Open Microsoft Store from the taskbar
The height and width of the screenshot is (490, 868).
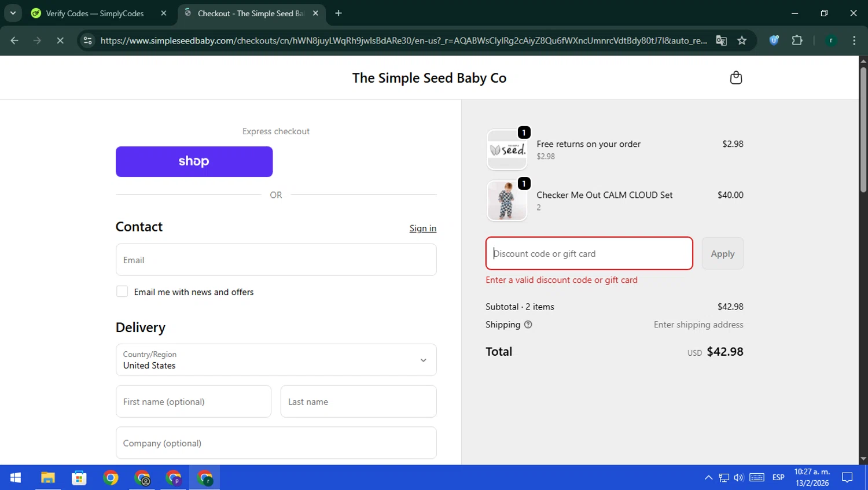[79, 477]
